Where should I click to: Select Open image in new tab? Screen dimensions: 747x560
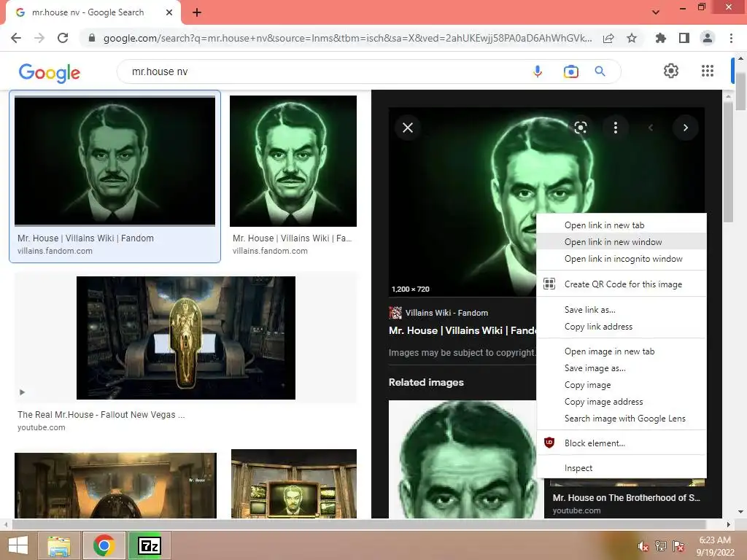coord(622,351)
